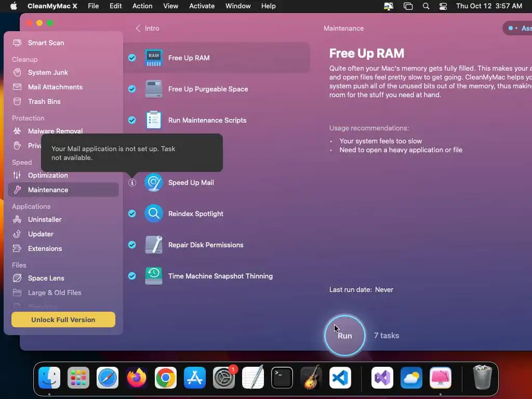This screenshot has width=532, height=399.
Task: Uncheck Run Maintenance Scripts checkbox
Action: click(x=132, y=120)
